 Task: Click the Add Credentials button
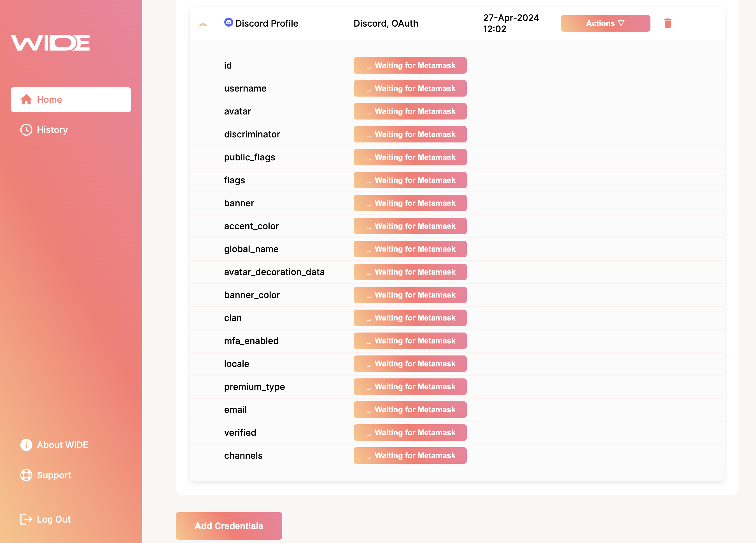point(229,526)
